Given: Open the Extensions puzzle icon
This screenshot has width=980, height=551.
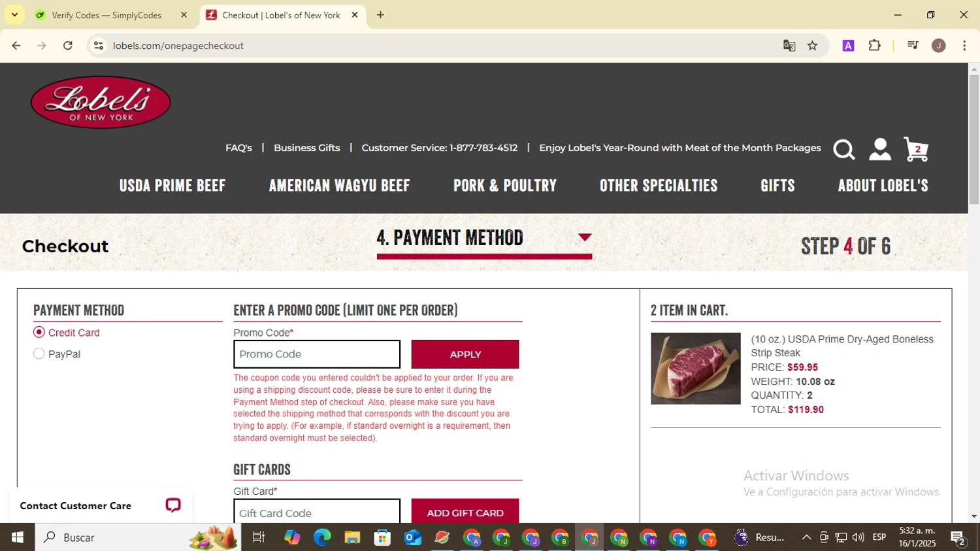Looking at the screenshot, I should pos(875,46).
